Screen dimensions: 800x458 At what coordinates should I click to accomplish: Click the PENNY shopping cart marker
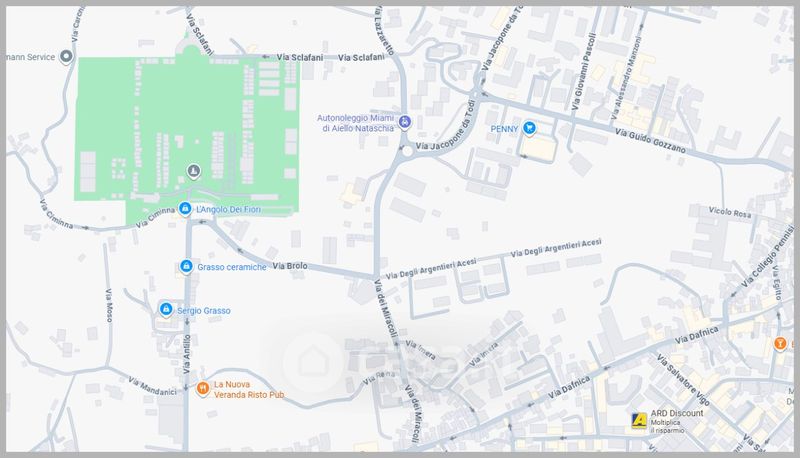[x=530, y=128]
